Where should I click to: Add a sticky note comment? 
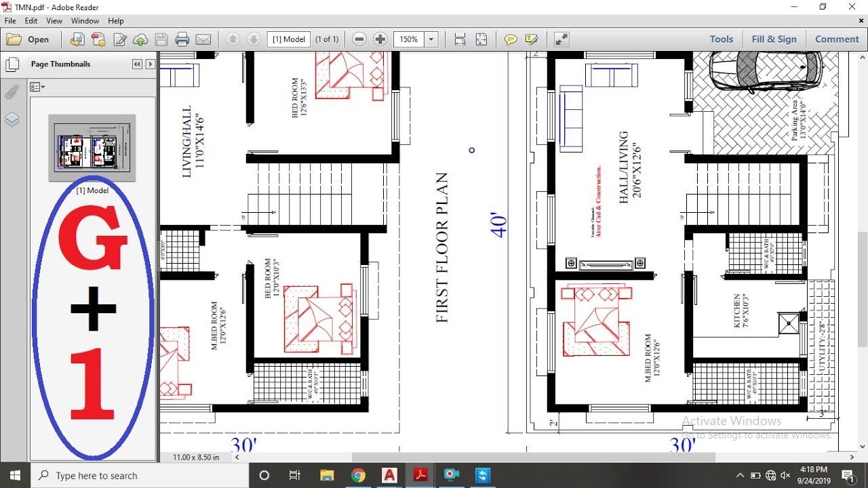pos(511,39)
